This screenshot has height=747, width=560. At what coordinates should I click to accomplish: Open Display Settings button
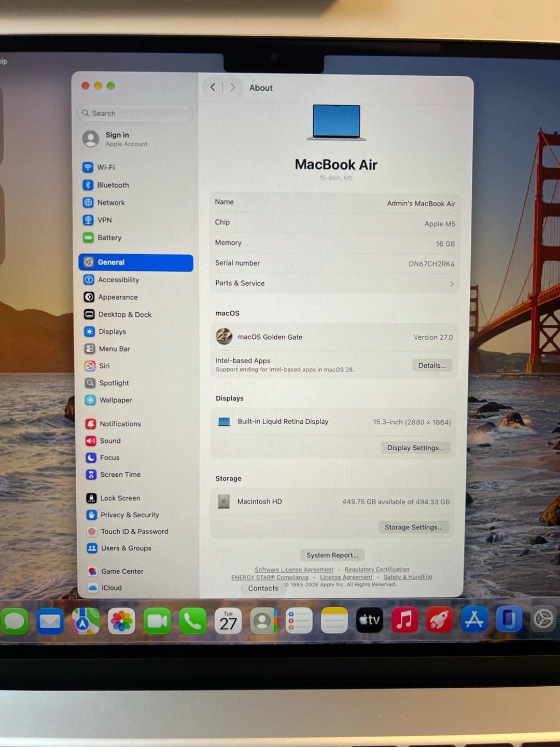point(415,448)
